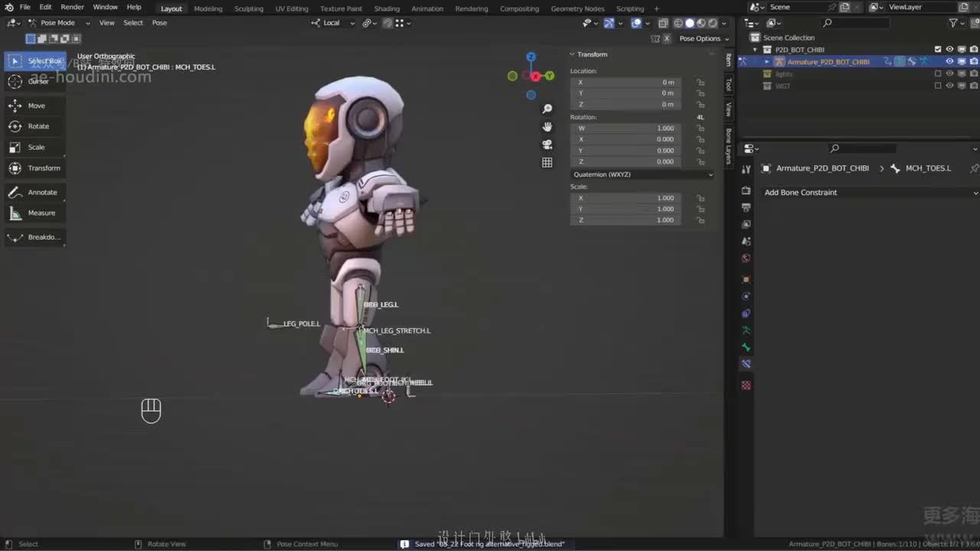Open the shading options dropdown arrow
The image size is (980, 551).
point(724,23)
